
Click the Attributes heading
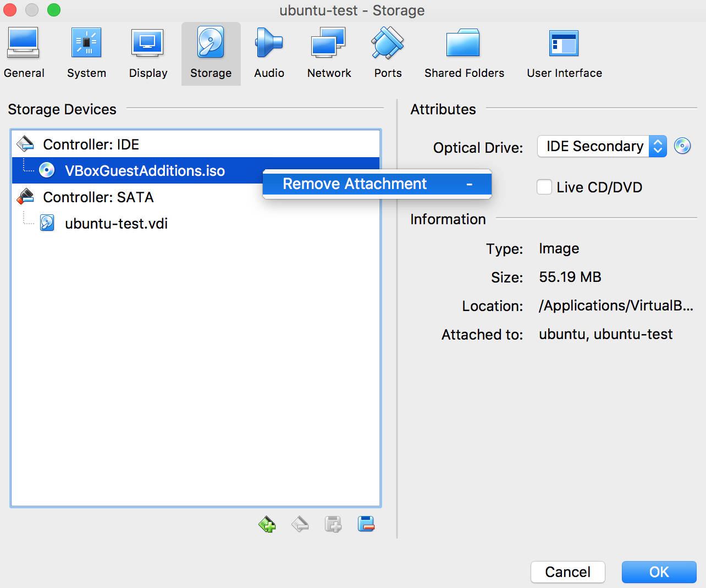pos(443,109)
